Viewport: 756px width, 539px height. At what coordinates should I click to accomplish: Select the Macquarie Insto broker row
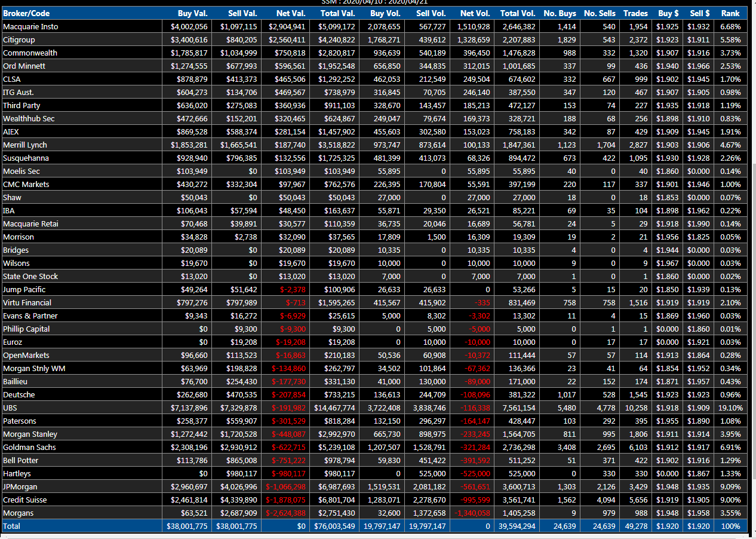click(374, 26)
